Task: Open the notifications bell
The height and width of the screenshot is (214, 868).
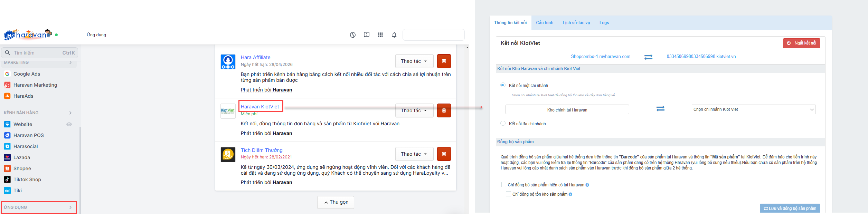Action: tap(394, 35)
